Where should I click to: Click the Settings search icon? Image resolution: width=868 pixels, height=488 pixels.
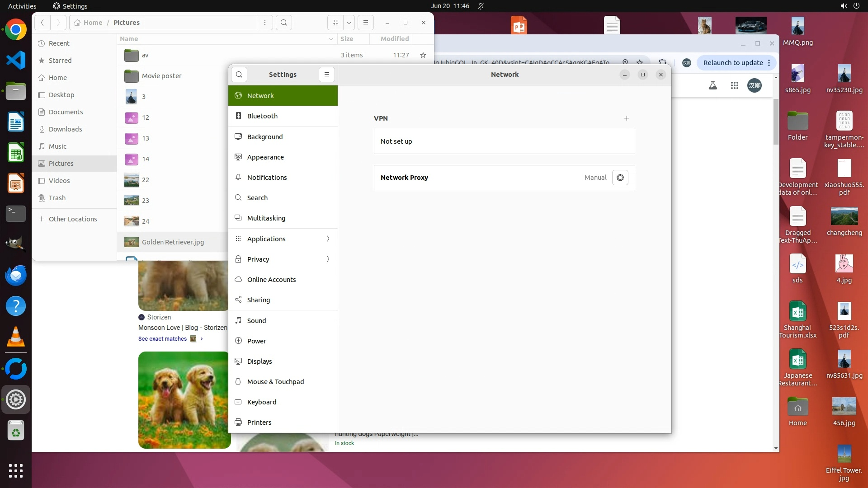(x=239, y=75)
